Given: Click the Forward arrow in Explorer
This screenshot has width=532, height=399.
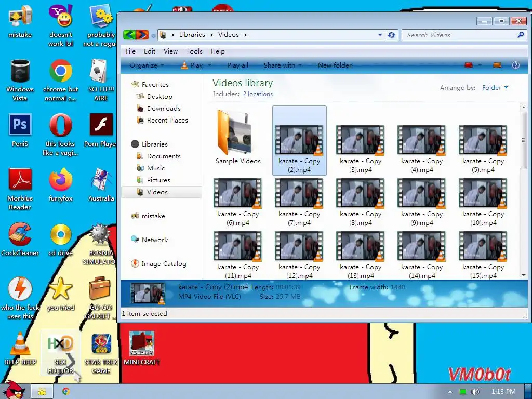Looking at the screenshot, I should click(x=142, y=35).
